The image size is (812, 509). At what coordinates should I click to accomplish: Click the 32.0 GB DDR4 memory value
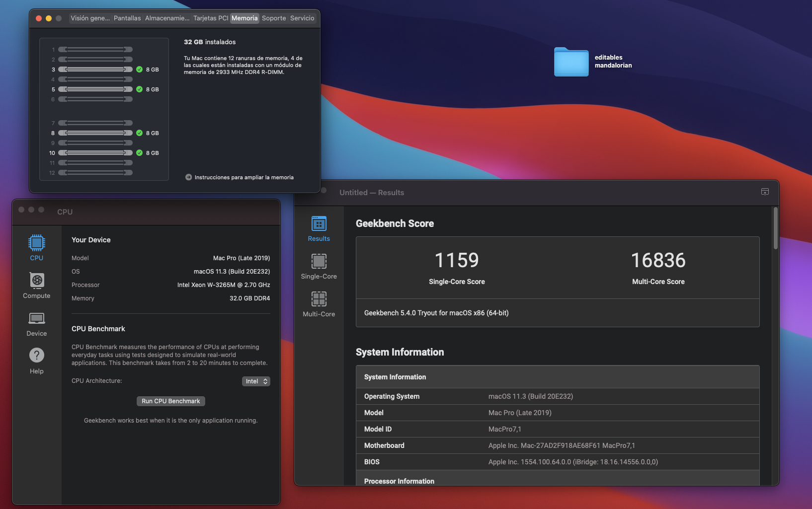click(250, 298)
